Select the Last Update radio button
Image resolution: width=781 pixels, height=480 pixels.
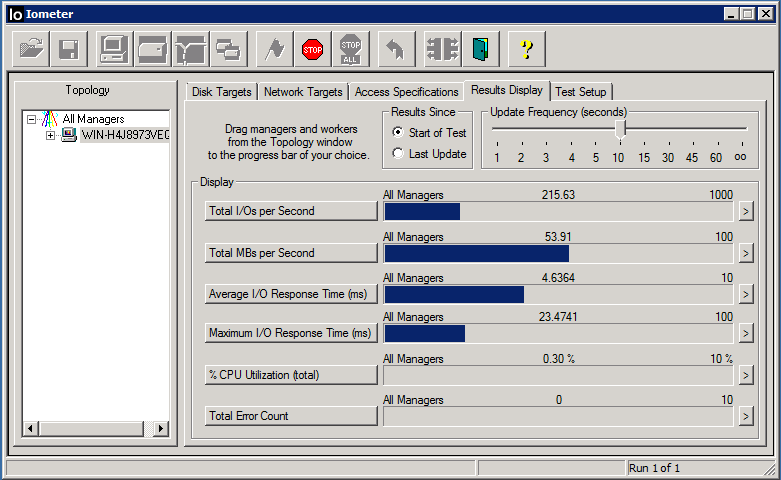(x=398, y=154)
